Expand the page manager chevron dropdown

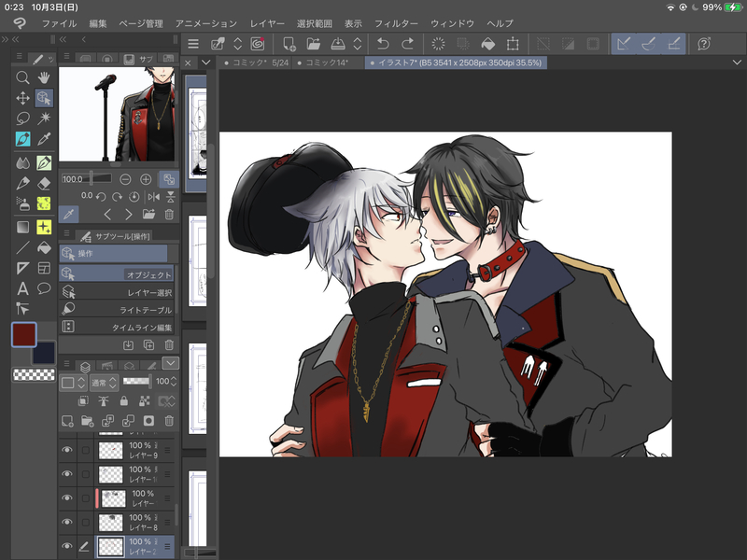[x=205, y=63]
